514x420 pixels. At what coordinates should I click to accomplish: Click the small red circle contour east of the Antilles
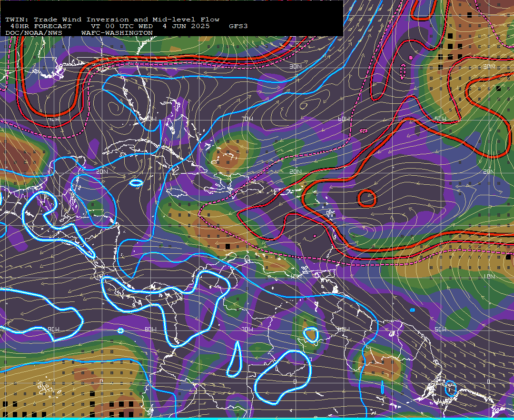click(367, 199)
